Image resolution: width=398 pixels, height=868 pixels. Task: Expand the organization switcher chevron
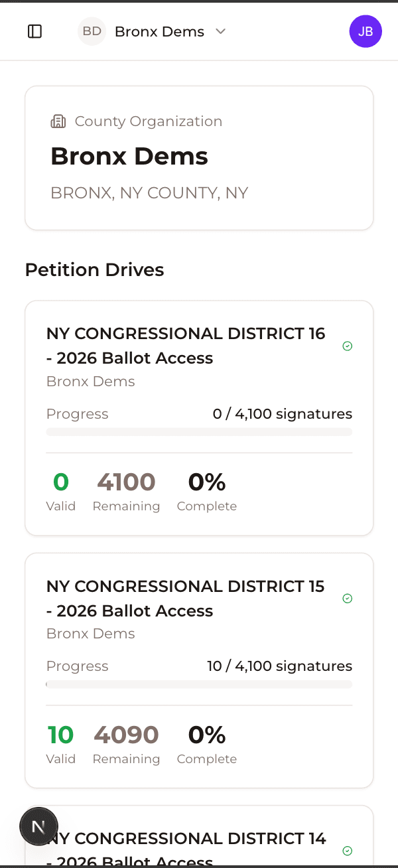coord(221,31)
